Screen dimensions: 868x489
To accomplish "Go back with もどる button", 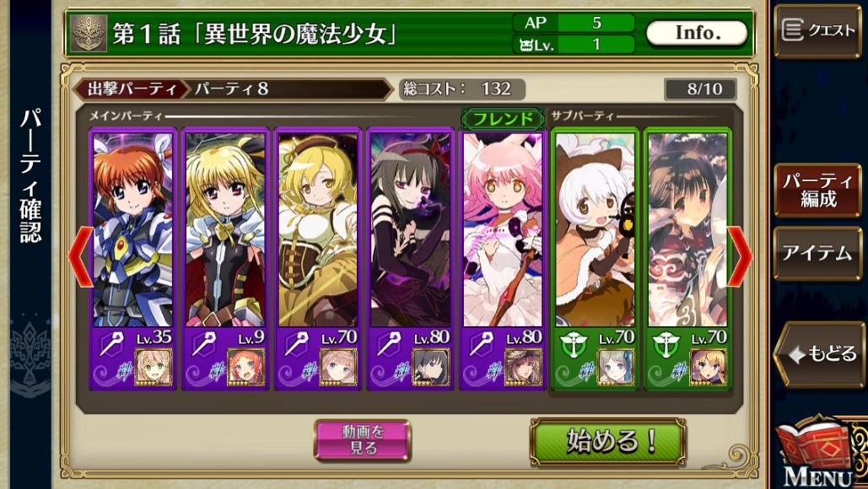I will 819,354.
